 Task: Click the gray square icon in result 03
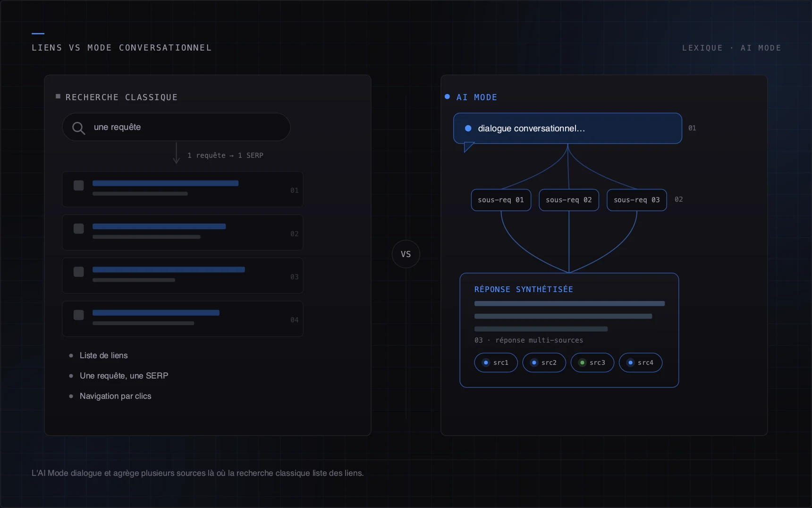pyautogui.click(x=79, y=272)
